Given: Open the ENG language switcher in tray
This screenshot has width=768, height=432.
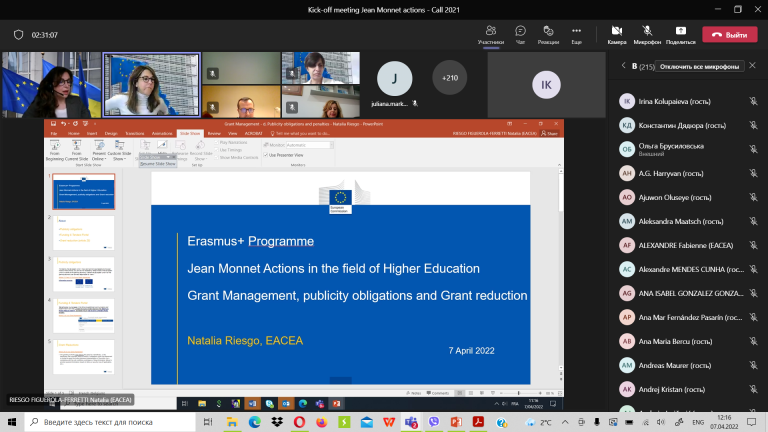Looking at the screenshot, I should tap(698, 422).
